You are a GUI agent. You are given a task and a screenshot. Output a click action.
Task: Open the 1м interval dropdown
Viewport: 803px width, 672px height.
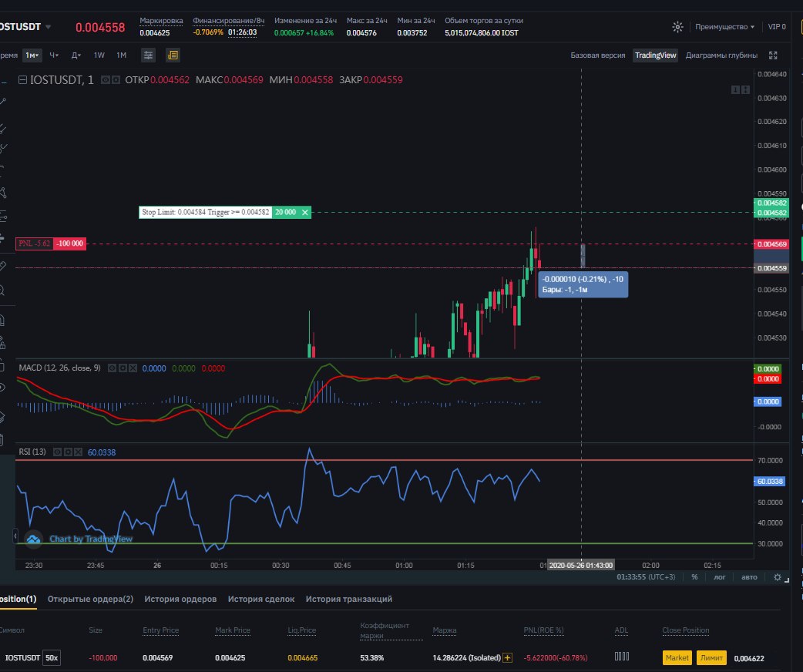pyautogui.click(x=32, y=55)
